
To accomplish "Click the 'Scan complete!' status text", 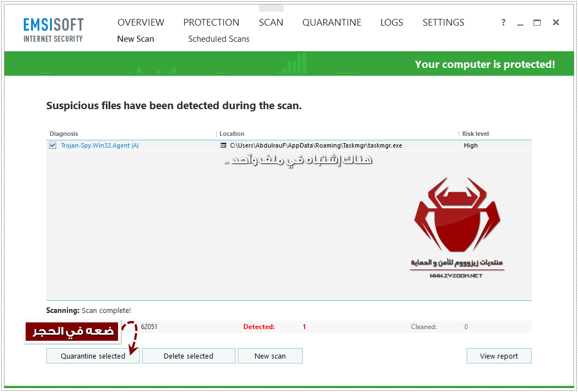I will coord(106,311).
